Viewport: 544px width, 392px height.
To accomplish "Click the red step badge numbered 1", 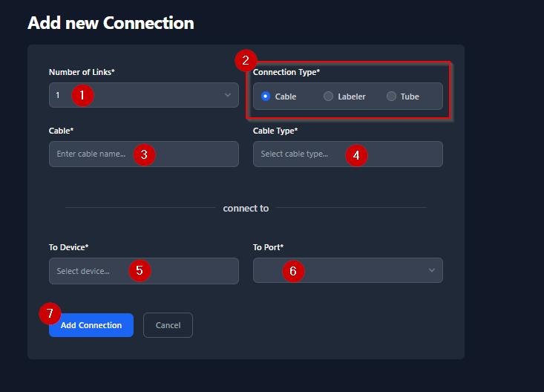I will click(82, 95).
